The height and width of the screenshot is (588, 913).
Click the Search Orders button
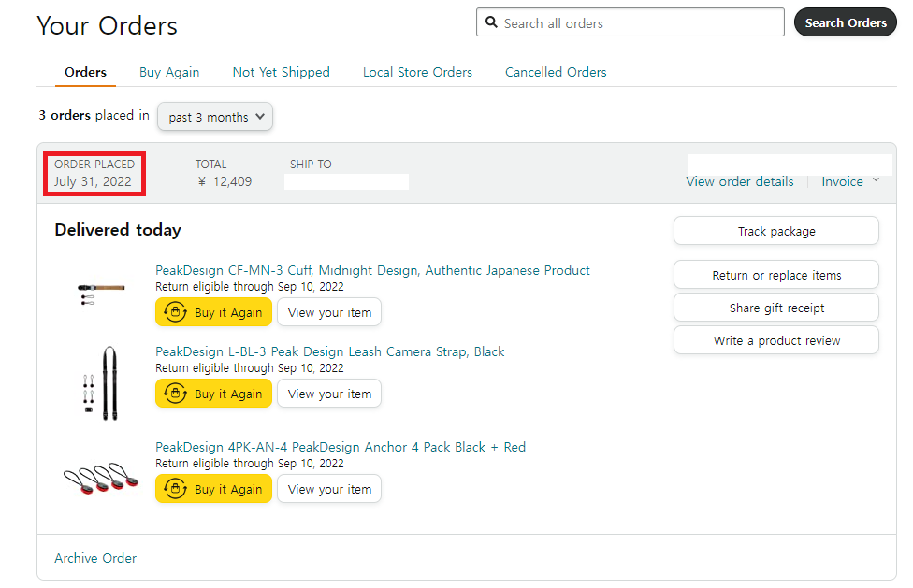(x=846, y=22)
